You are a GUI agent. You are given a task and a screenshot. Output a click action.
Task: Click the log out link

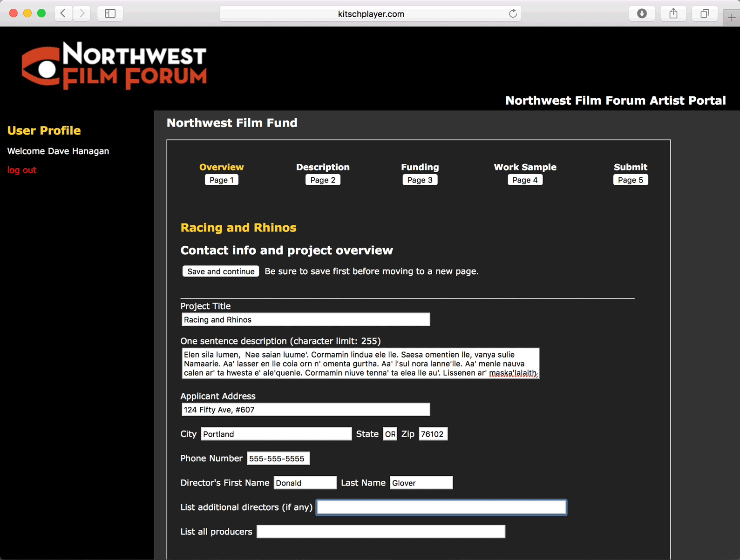[x=22, y=170]
